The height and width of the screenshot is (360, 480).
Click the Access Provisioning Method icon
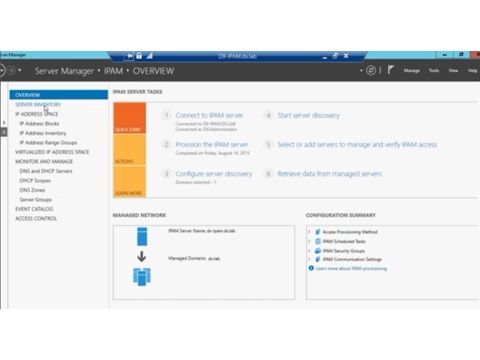coord(318,232)
